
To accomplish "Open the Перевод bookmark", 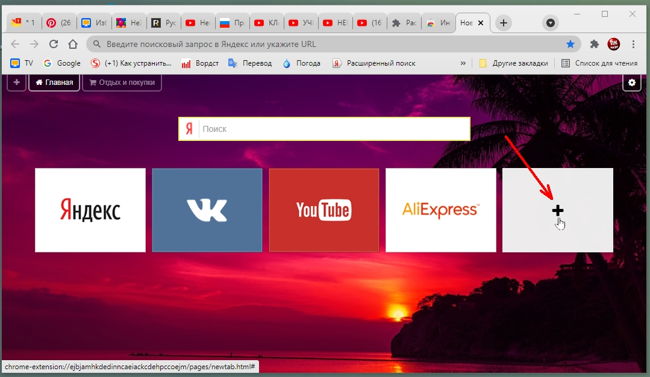I will click(x=250, y=63).
